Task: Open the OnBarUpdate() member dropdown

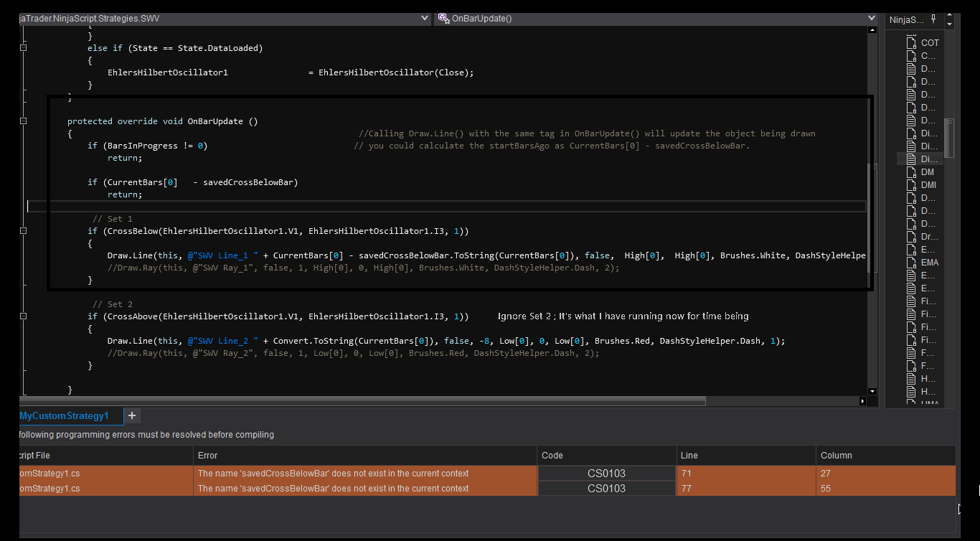Action: pos(872,19)
